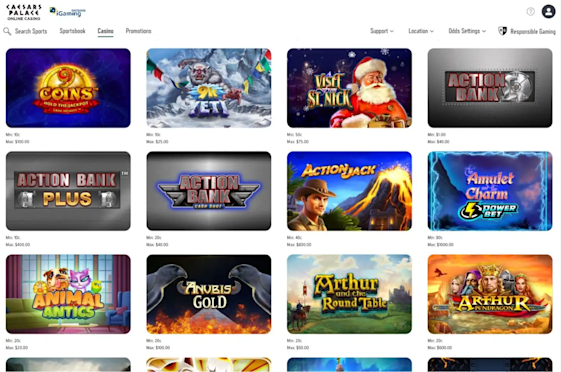Launch the 9 Coins game

68,88
